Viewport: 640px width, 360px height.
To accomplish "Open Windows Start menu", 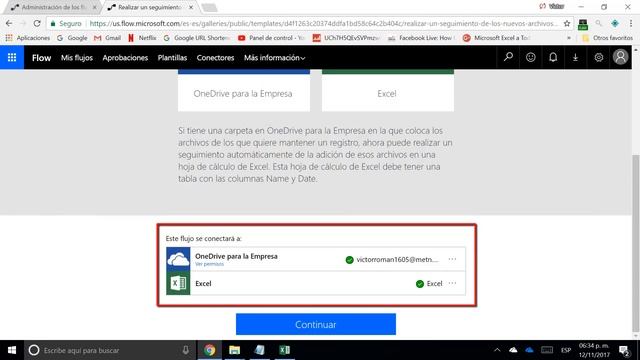I will tap(12, 350).
